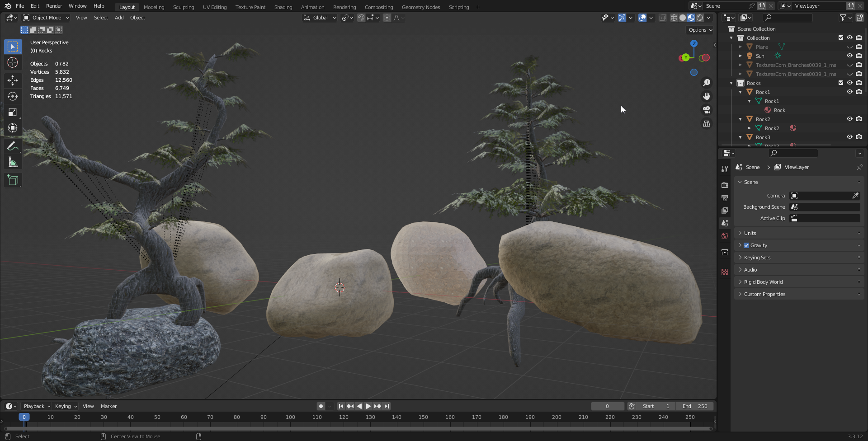Toggle camera view with the camera icon

(x=707, y=110)
